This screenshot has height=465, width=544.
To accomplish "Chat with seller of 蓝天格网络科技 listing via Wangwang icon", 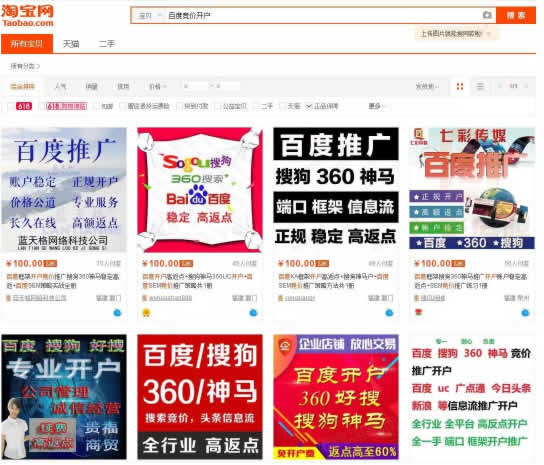I will click(x=118, y=313).
